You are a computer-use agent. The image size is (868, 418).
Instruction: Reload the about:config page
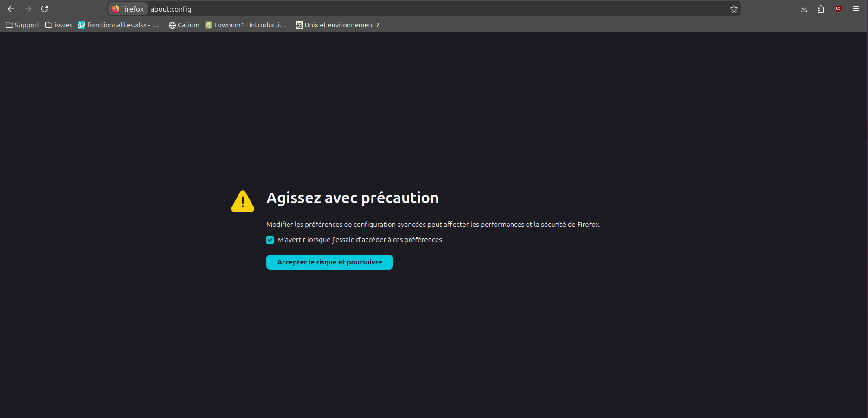pyautogui.click(x=45, y=9)
